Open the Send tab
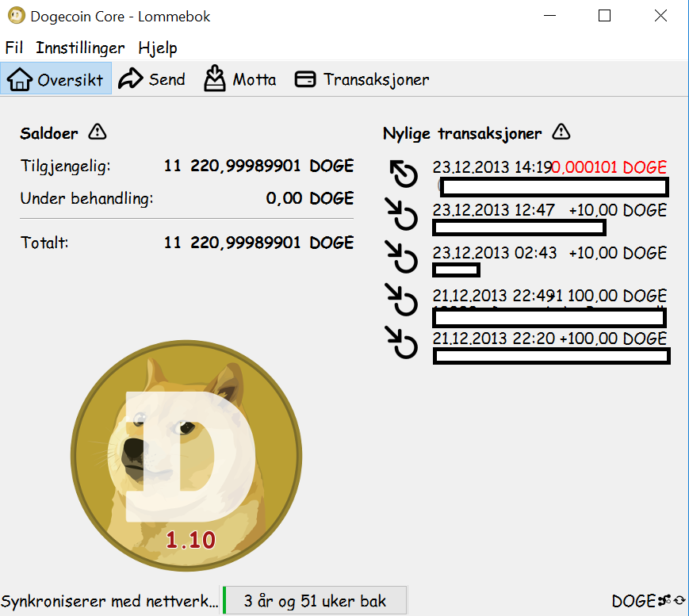 [x=152, y=79]
